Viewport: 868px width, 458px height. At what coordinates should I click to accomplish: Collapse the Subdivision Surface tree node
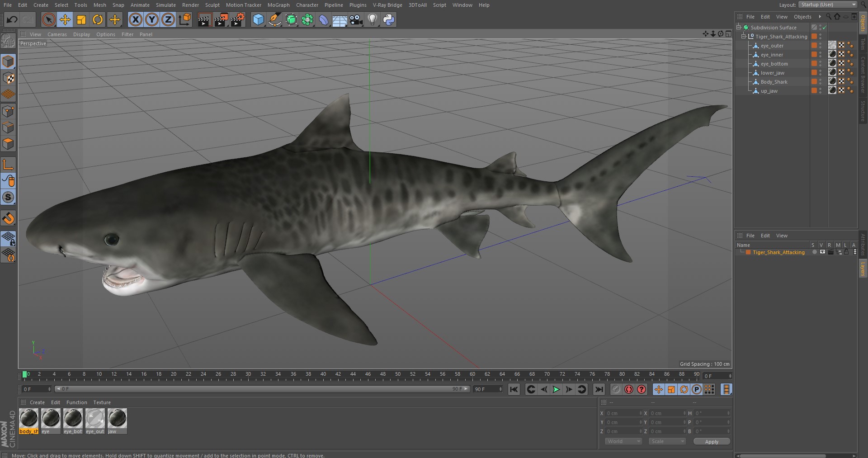(x=739, y=27)
